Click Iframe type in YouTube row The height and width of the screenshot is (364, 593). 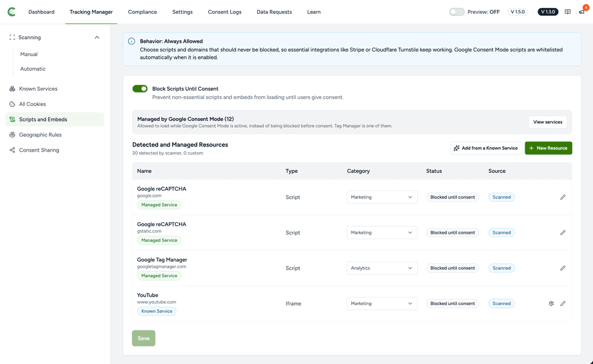pyautogui.click(x=294, y=303)
